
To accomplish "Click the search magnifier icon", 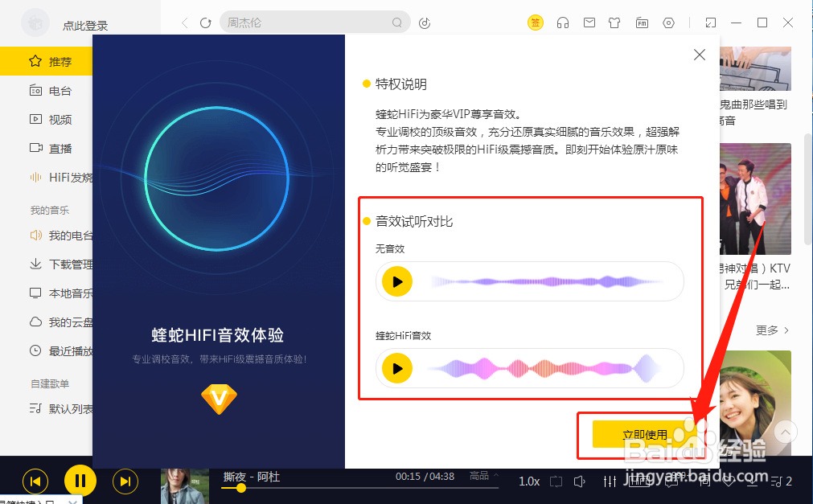I will click(397, 23).
